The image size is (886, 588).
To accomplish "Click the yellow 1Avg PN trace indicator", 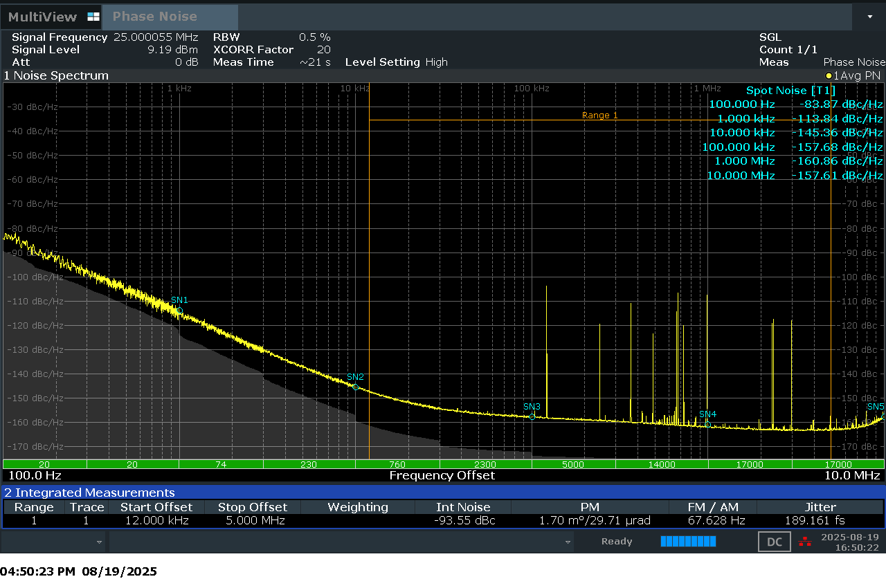I will tap(853, 75).
